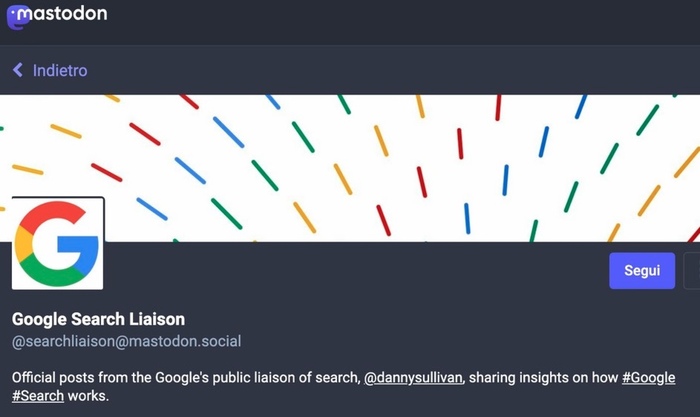Open the partially visible button beside Segui
700x417 pixels.
tap(692, 271)
